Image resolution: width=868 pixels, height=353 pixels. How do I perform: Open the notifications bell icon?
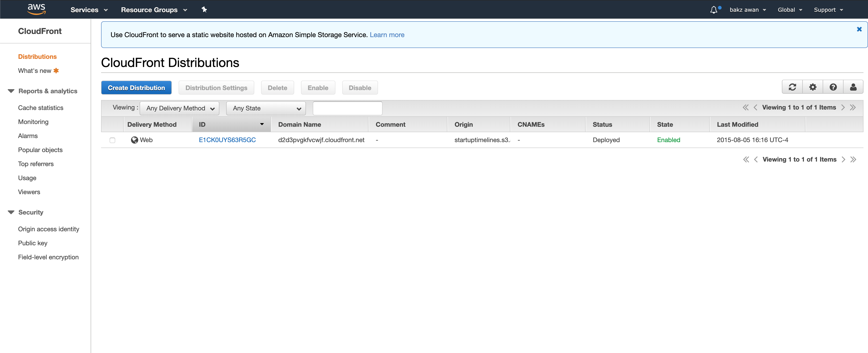tap(714, 10)
